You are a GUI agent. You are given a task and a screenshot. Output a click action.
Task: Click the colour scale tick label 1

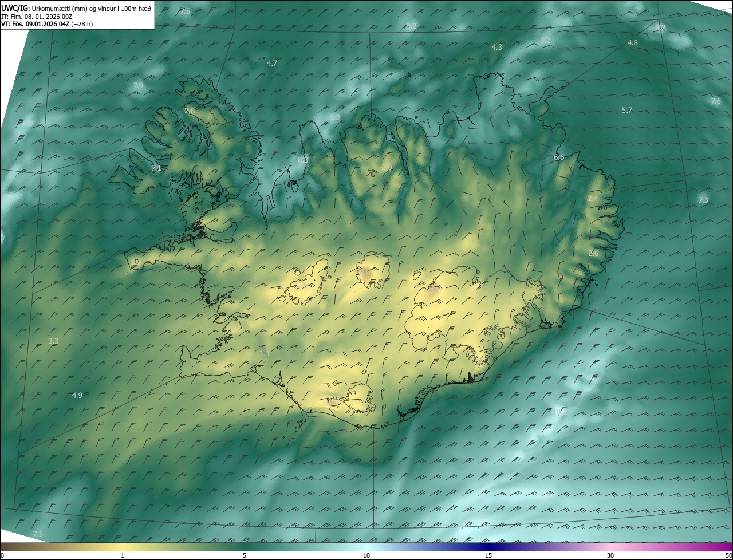tap(123, 555)
